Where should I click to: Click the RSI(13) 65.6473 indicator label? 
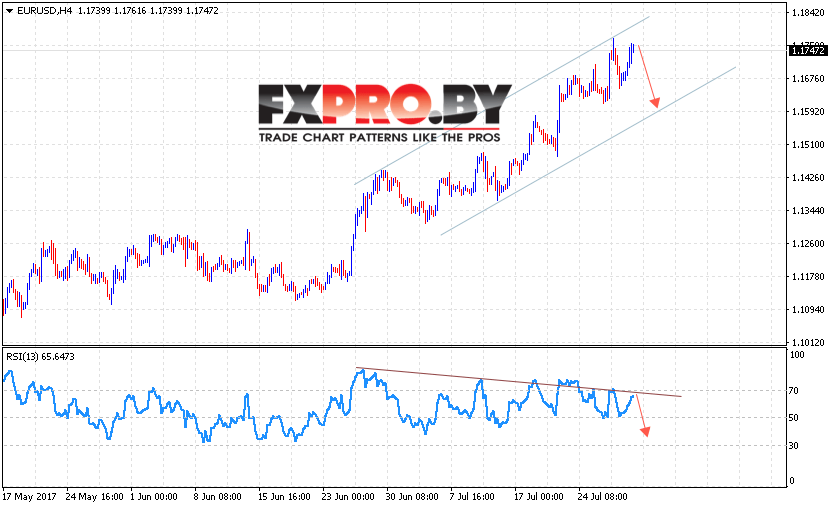[40, 357]
